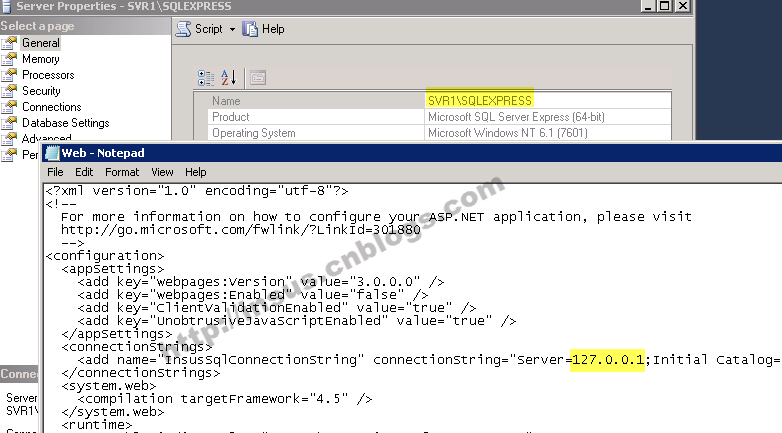Click the Script scroll icon
782x433 pixels.
184,29
